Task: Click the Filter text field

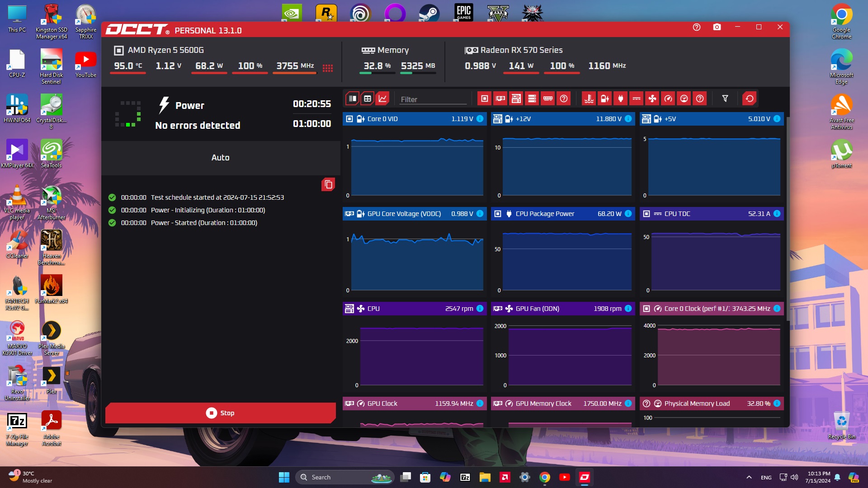Action: pyautogui.click(x=433, y=99)
